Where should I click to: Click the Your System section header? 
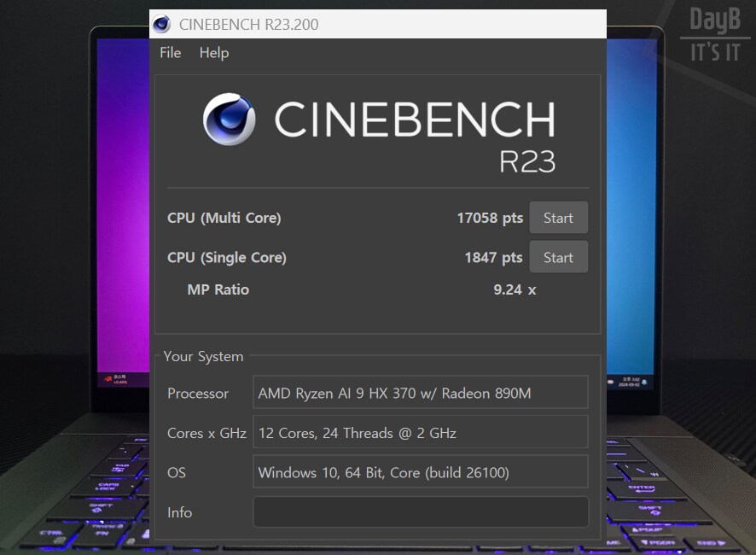203,356
